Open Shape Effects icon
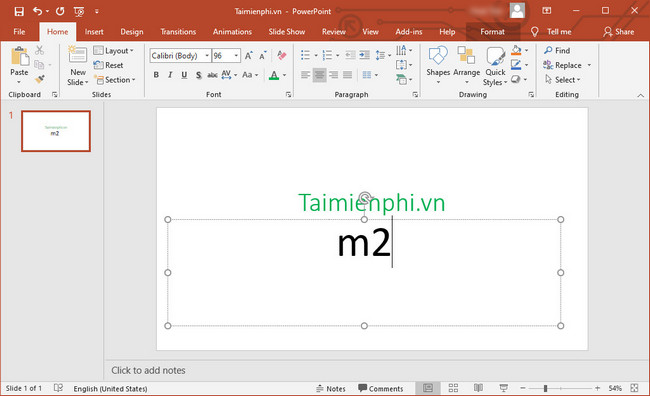 [x=516, y=79]
